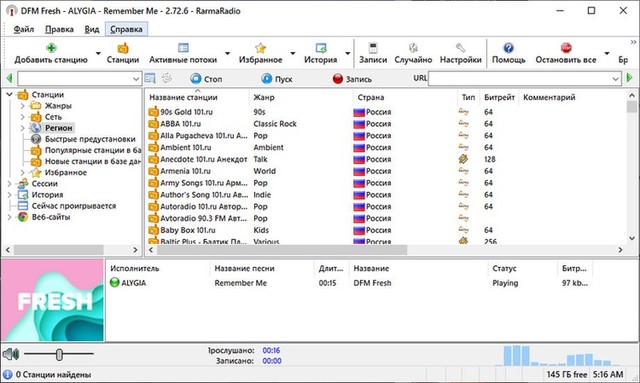Open the Правка menu
The height and width of the screenshot is (383, 640).
click(x=59, y=29)
